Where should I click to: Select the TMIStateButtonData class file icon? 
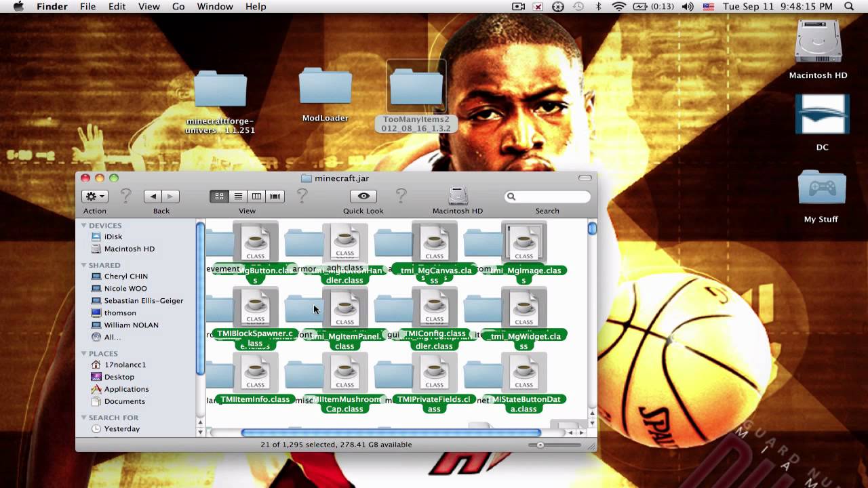(x=524, y=373)
